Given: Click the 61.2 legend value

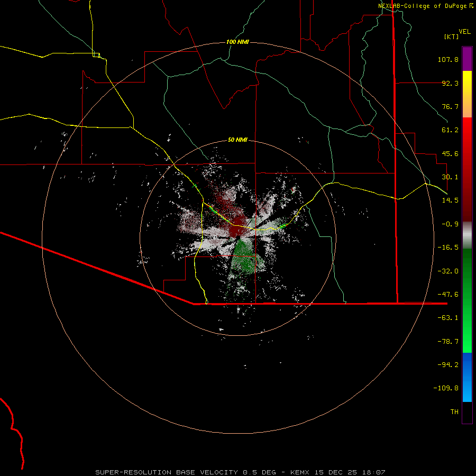Looking at the screenshot, I should coord(450,130).
